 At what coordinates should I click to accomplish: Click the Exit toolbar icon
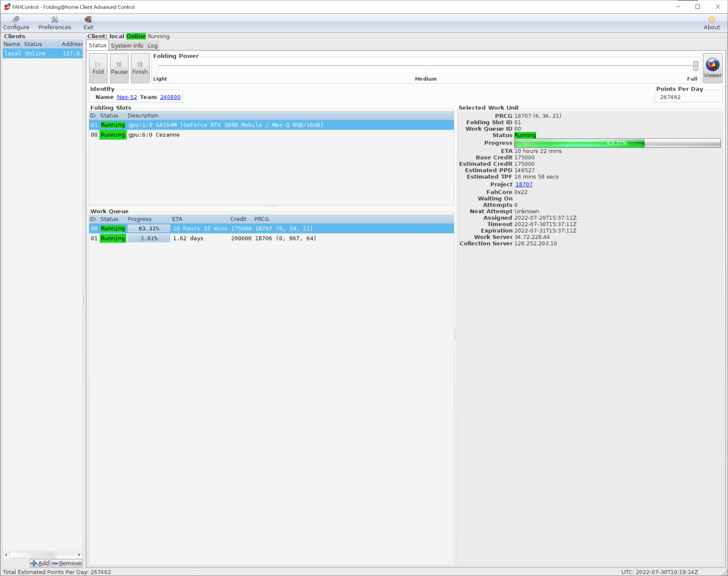pos(88,23)
